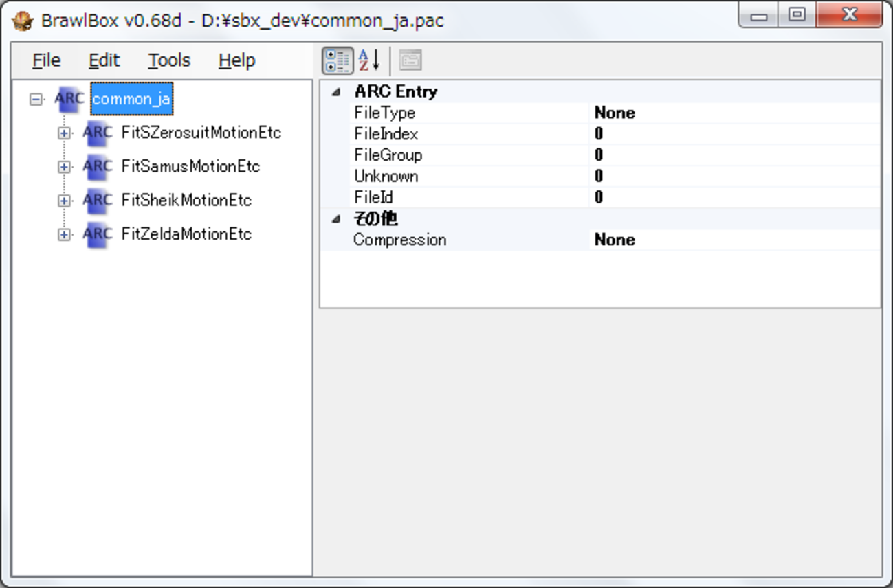Click the ARC icon beside FitSamusMotionEtc

(98, 166)
